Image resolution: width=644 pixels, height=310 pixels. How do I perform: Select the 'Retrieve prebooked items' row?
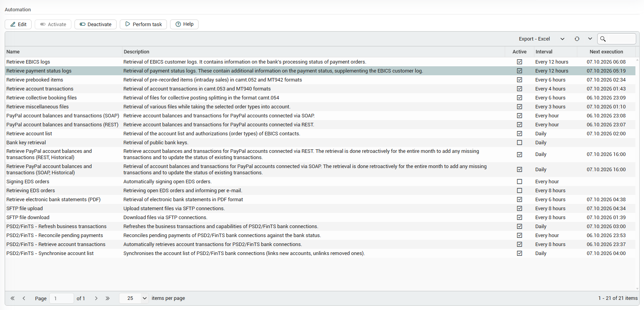pyautogui.click(x=320, y=80)
